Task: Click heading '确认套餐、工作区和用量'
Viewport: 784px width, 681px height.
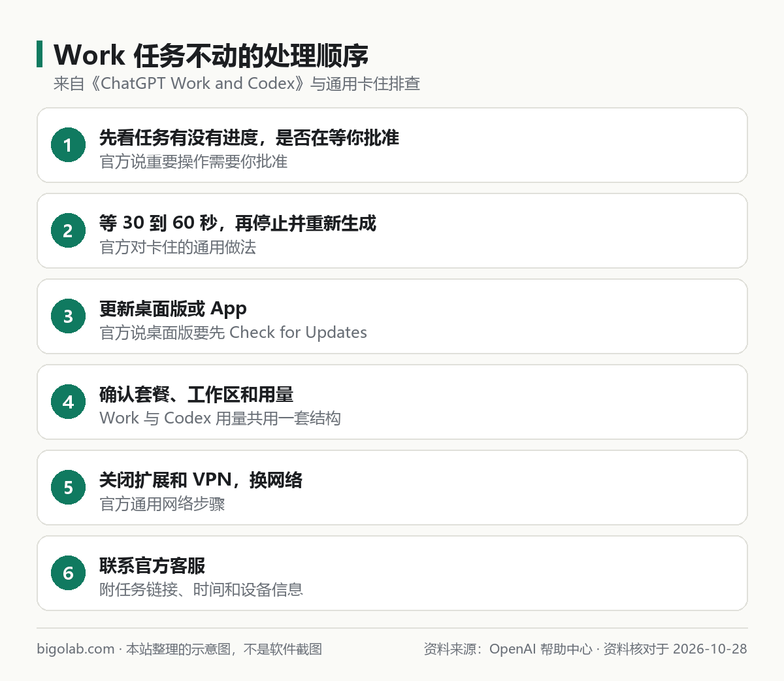Action: coord(197,395)
